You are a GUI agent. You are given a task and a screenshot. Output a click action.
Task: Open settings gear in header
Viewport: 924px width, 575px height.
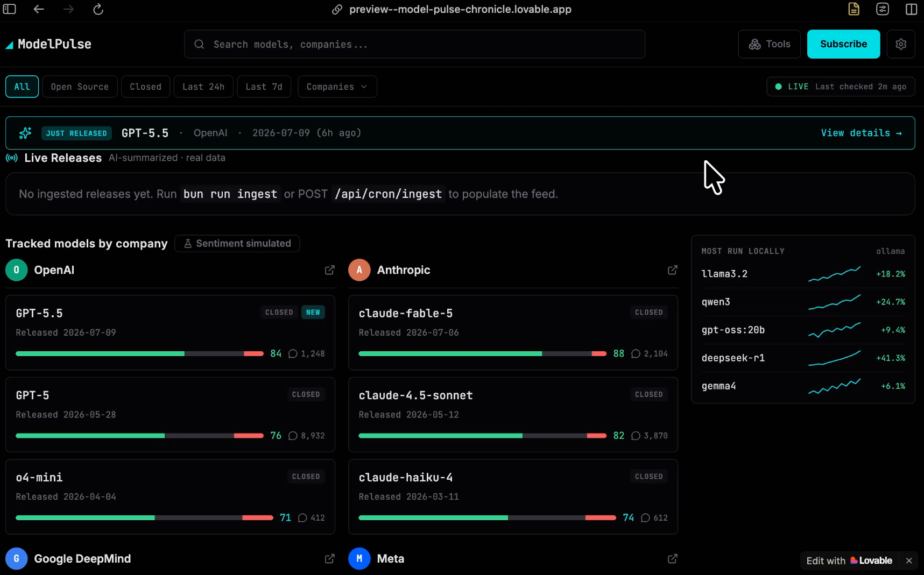[901, 44]
